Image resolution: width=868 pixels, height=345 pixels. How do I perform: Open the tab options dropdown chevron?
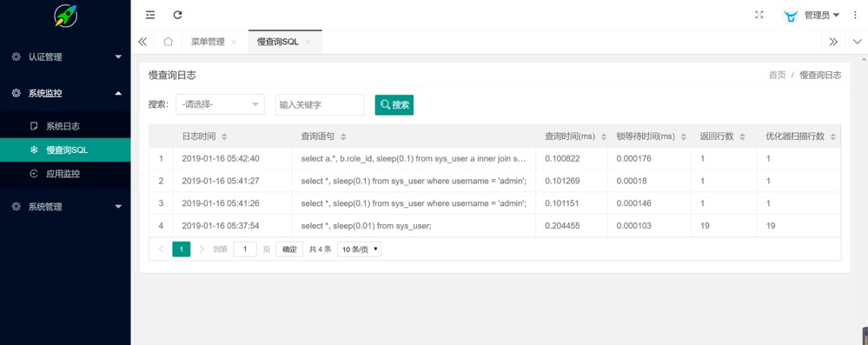tap(858, 42)
